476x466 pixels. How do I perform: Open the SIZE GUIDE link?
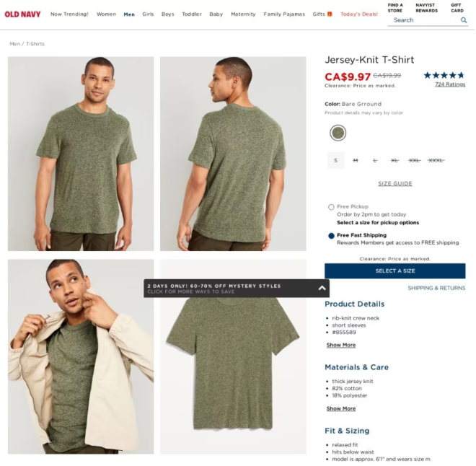(x=395, y=184)
